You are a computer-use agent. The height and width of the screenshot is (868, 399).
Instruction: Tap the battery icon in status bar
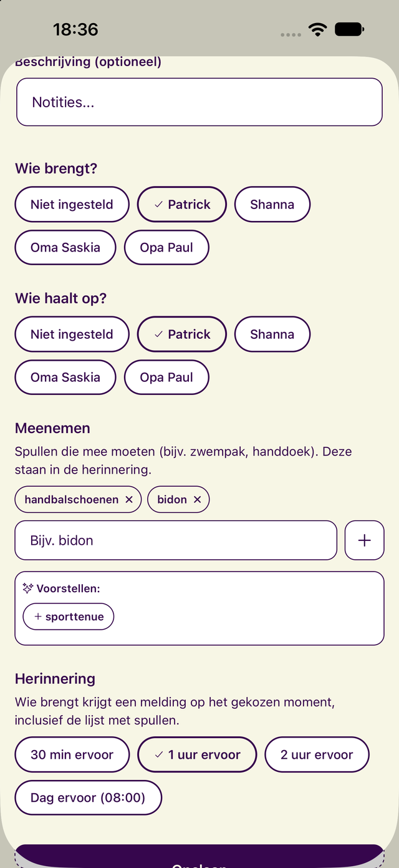[350, 29]
